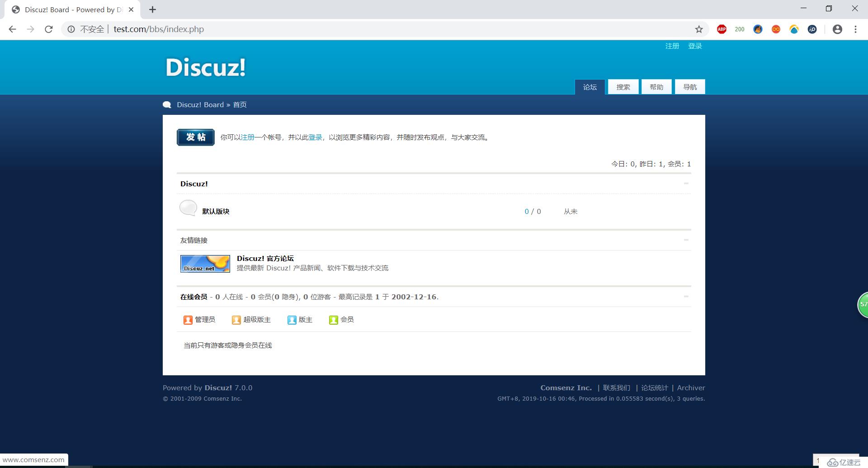868x468 pixels.
Task: Click the Discuz! site logo
Action: point(206,67)
